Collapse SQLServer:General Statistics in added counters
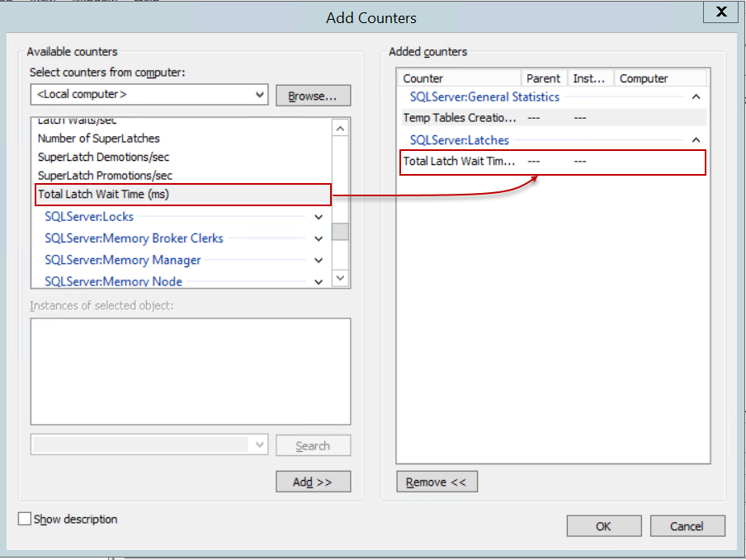Image resolution: width=746 pixels, height=560 pixels. click(x=695, y=96)
